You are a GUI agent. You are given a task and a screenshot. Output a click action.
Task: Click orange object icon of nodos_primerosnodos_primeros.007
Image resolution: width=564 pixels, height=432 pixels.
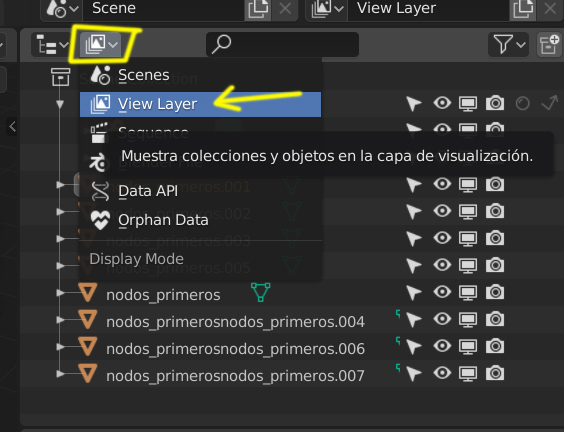88,373
